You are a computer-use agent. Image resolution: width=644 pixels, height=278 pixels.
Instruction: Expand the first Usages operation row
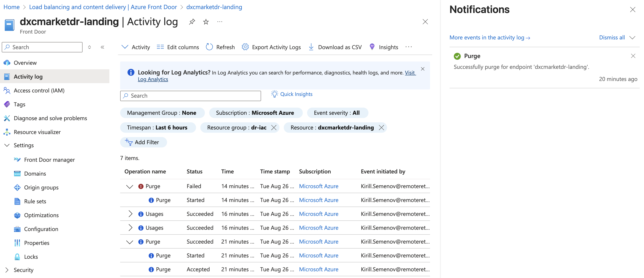pyautogui.click(x=130, y=214)
